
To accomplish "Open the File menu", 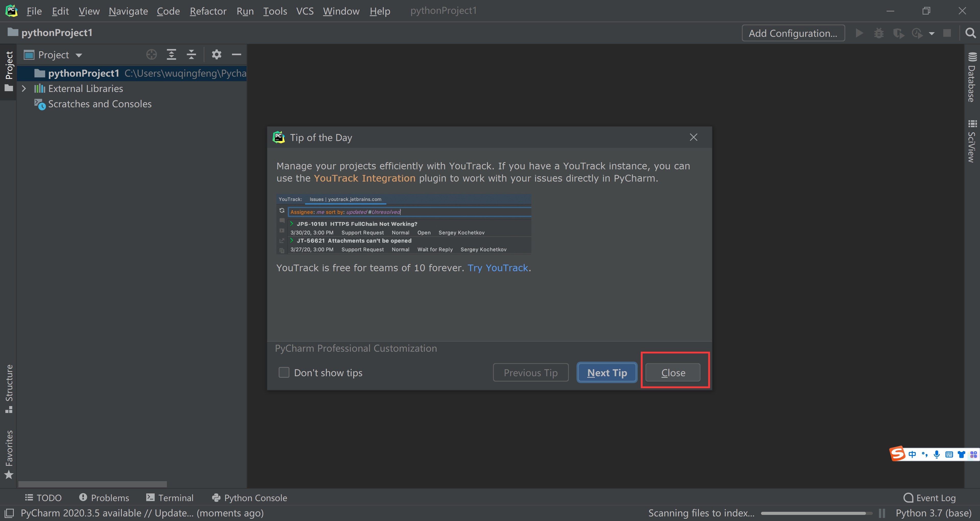I will 34,11.
